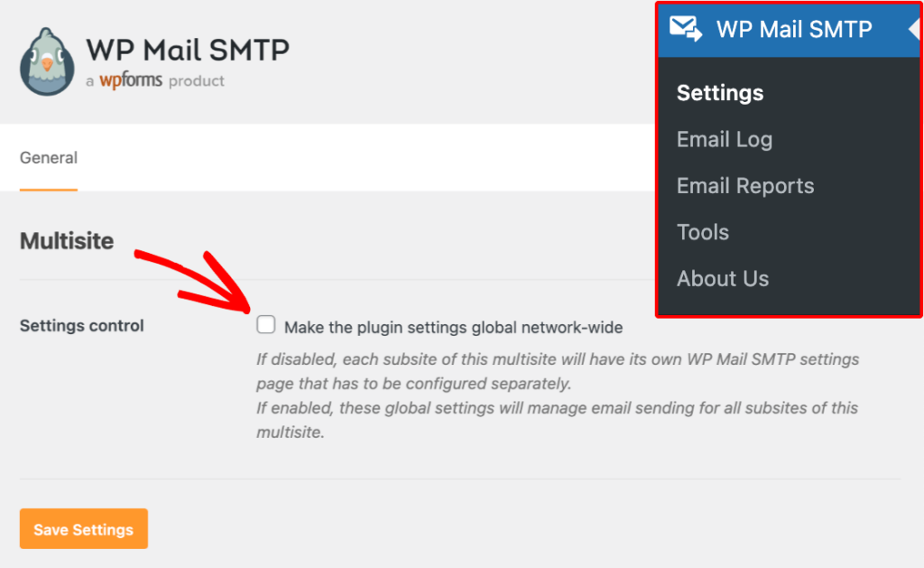924x568 pixels.
Task: Open the WP Mail SMTP sidebar menu header
Action: point(789,30)
